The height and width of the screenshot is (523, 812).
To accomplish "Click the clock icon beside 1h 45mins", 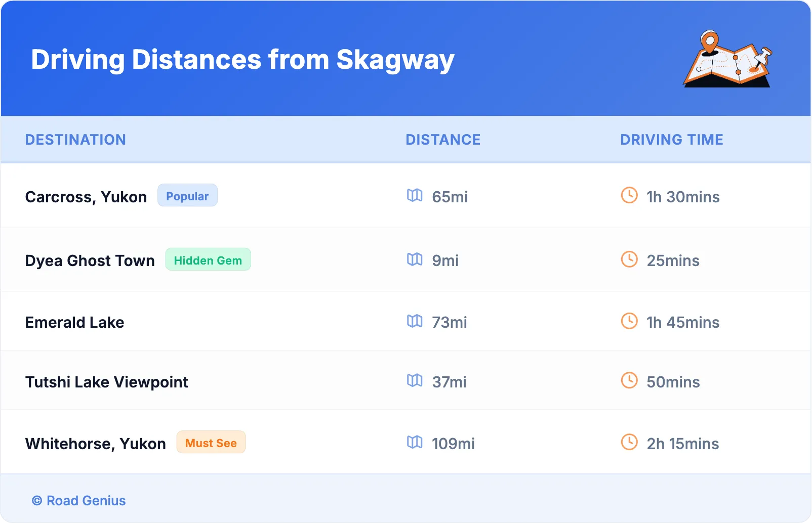I will point(629,321).
